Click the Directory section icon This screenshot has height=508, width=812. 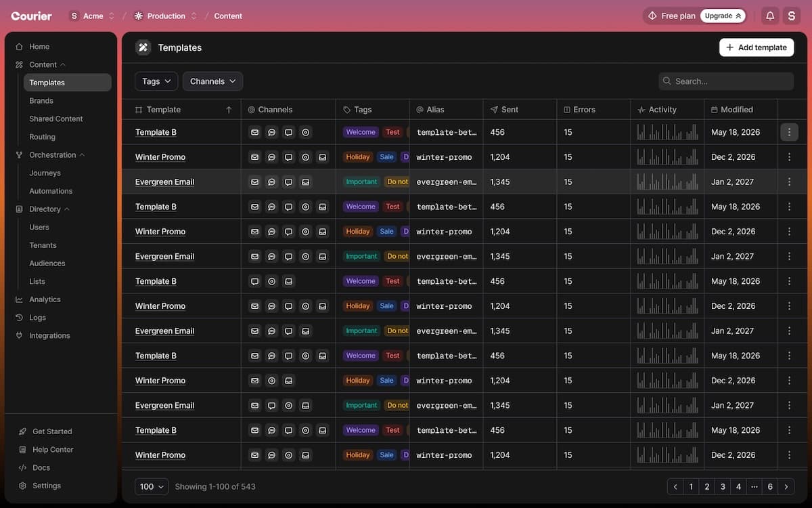click(20, 209)
